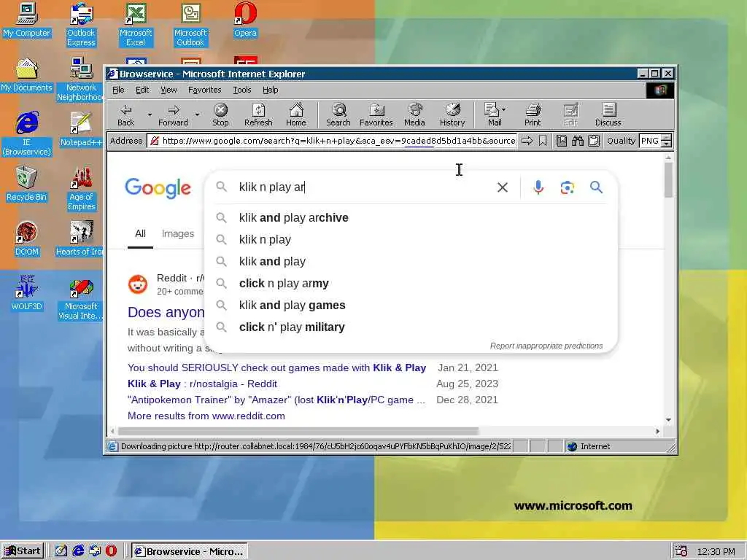Viewport: 747px width, 560px height.
Task: Open the Windows Start menu
Action: 23,551
